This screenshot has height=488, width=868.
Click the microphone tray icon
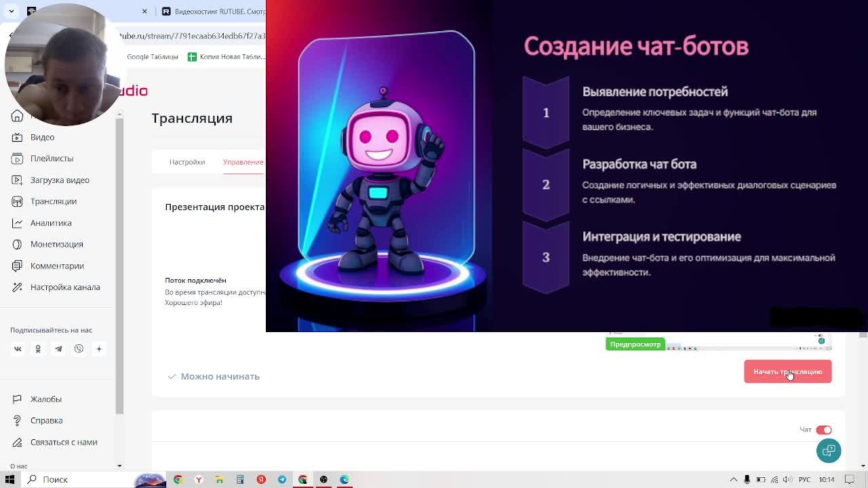[x=747, y=479]
